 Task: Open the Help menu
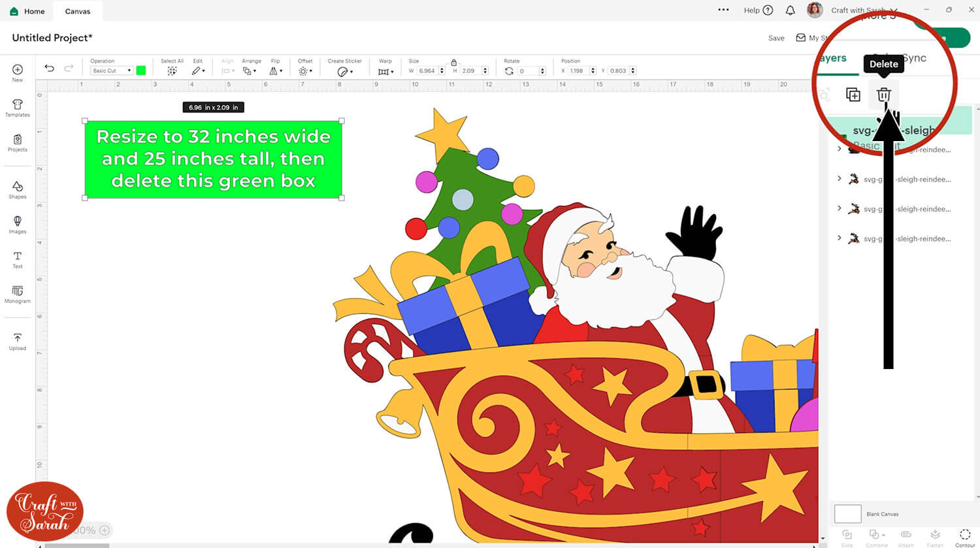(x=757, y=10)
